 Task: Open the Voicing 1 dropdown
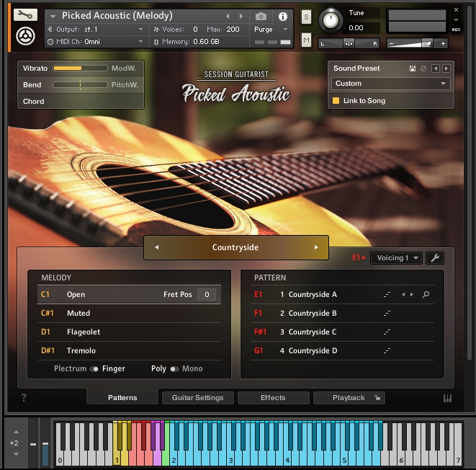tap(396, 258)
